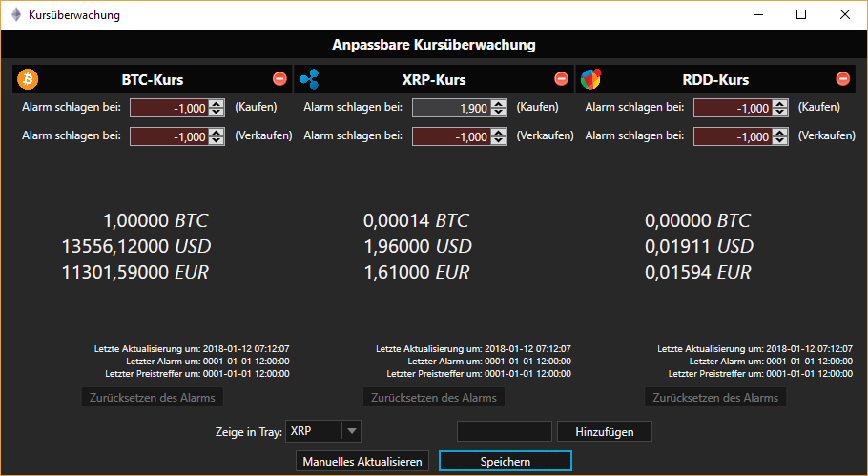This screenshot has height=476, width=868.
Task: Click Manuelles Aktualisieren button
Action: point(362,461)
